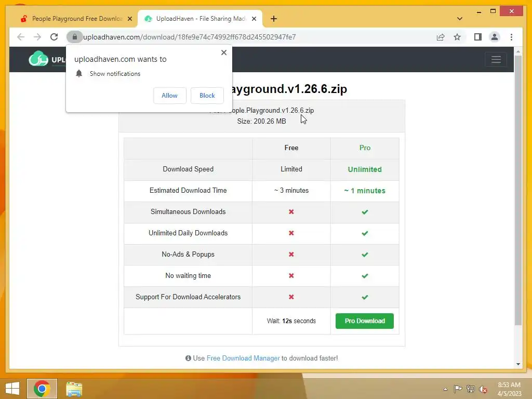Click the bell notifications icon in prompt

(79, 74)
